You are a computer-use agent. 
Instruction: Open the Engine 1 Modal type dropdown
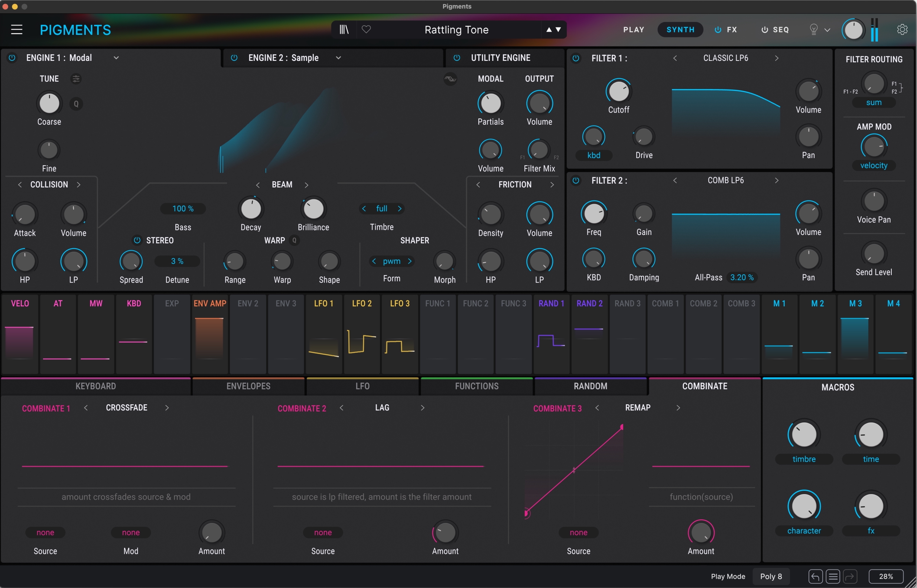point(116,58)
